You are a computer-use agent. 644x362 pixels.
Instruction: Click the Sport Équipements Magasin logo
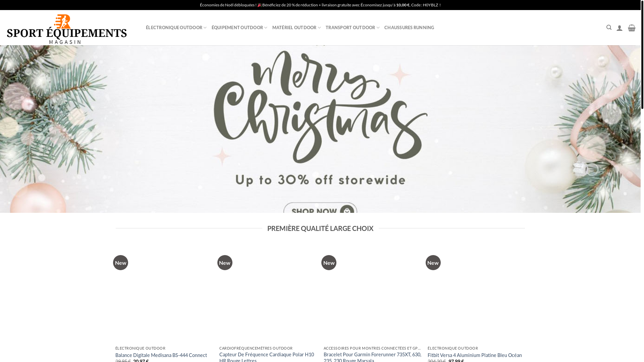coord(67,29)
